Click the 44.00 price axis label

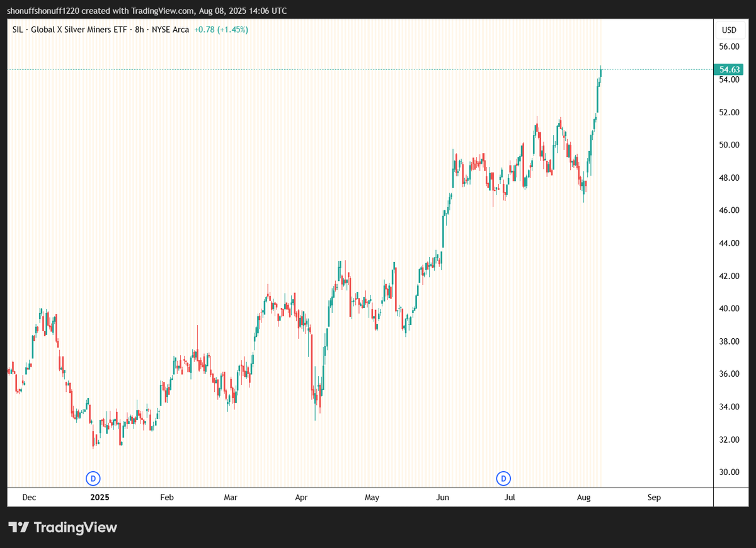pos(730,243)
